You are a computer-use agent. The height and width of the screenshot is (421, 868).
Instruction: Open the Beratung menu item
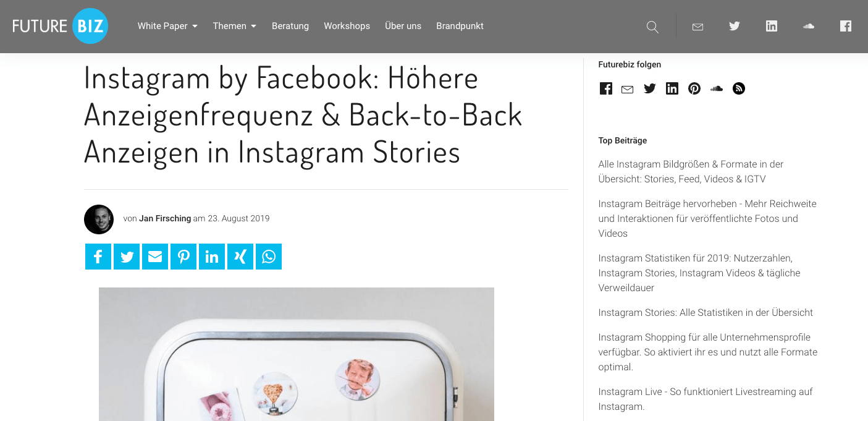point(290,26)
